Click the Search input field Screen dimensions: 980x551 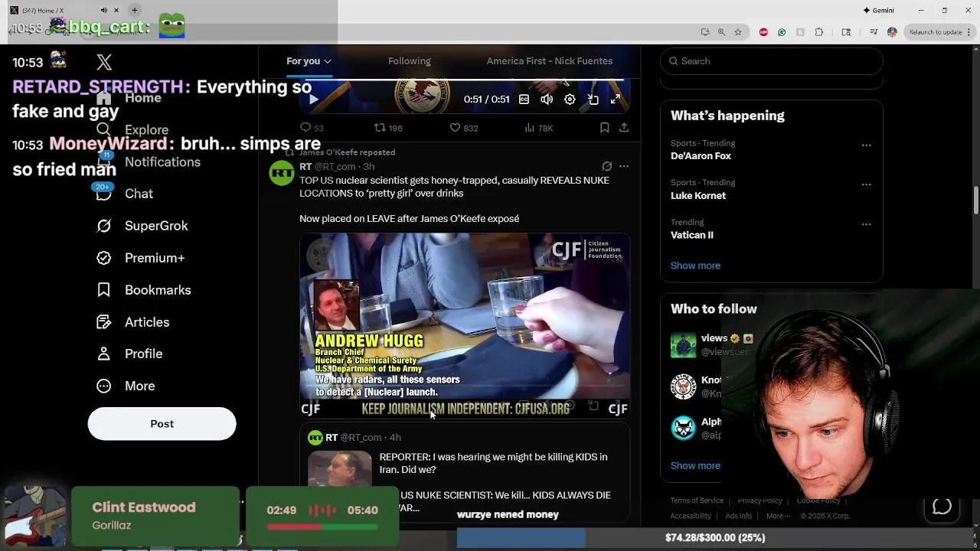tap(771, 61)
